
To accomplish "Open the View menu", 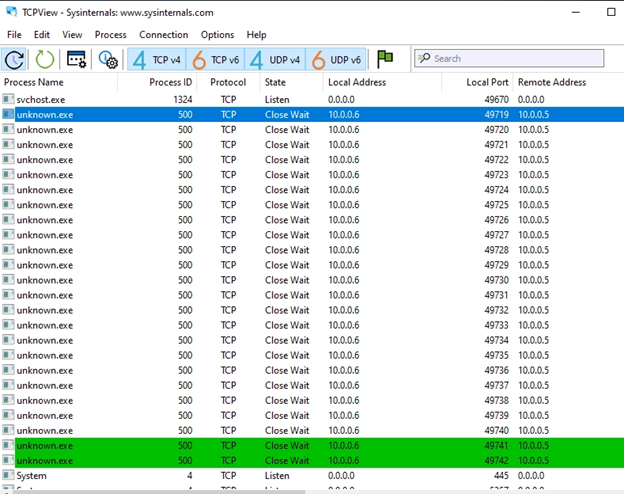I will [x=72, y=35].
